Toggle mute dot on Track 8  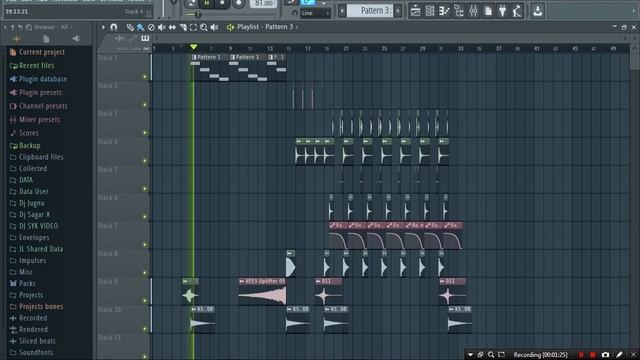[144, 273]
